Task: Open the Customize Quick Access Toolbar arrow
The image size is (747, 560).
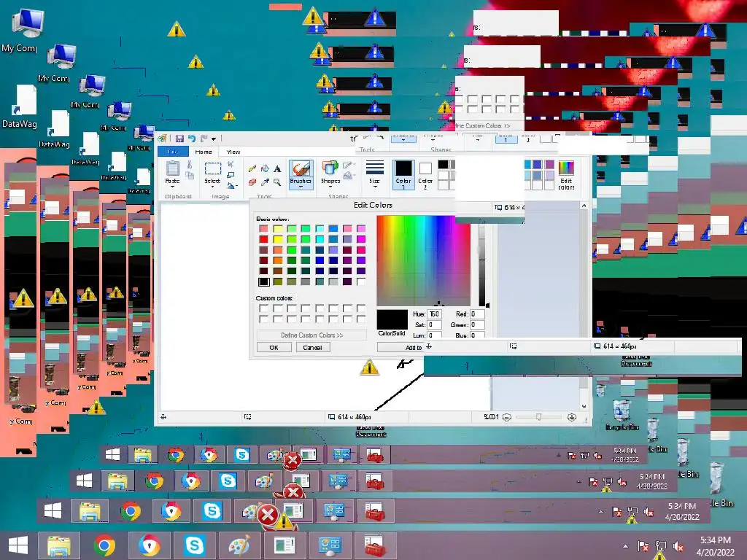Action: click(x=214, y=139)
